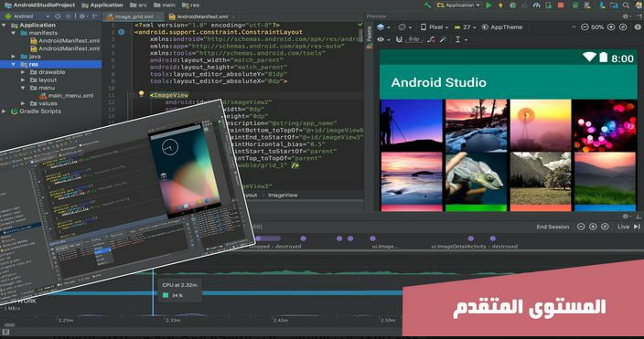Open the profiler gauge icon in toolbar
Screen dimensions: 644x339
pos(536,5)
